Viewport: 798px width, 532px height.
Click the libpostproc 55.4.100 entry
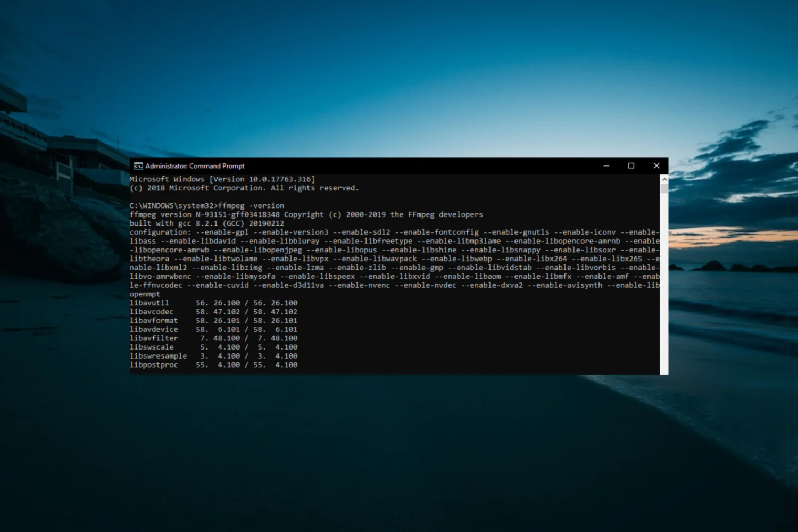pyautogui.click(x=213, y=364)
